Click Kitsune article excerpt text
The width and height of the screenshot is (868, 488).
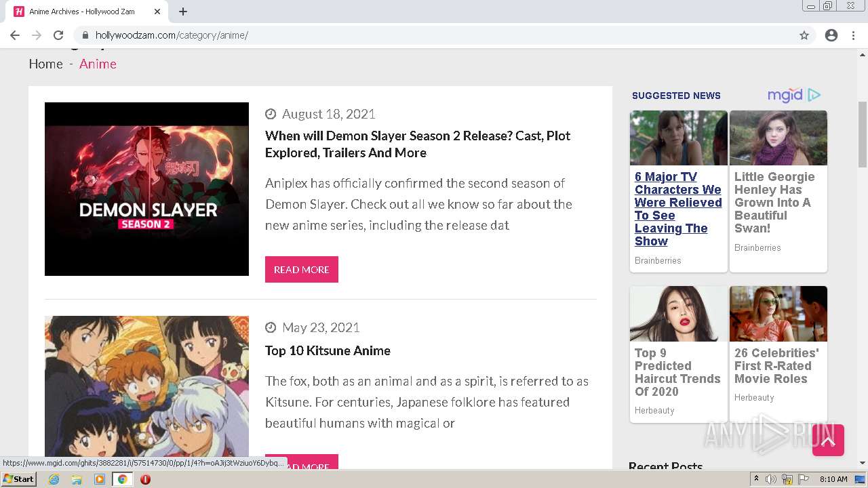(x=427, y=402)
